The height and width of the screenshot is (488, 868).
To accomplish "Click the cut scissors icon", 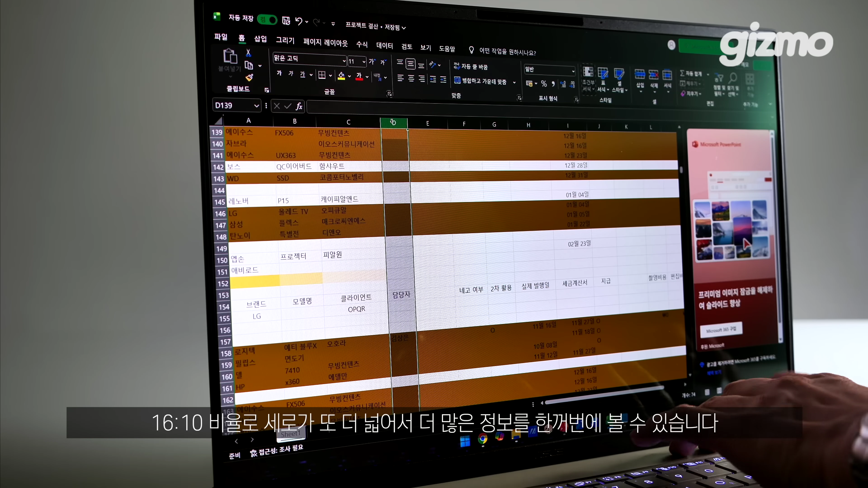I will click(248, 53).
